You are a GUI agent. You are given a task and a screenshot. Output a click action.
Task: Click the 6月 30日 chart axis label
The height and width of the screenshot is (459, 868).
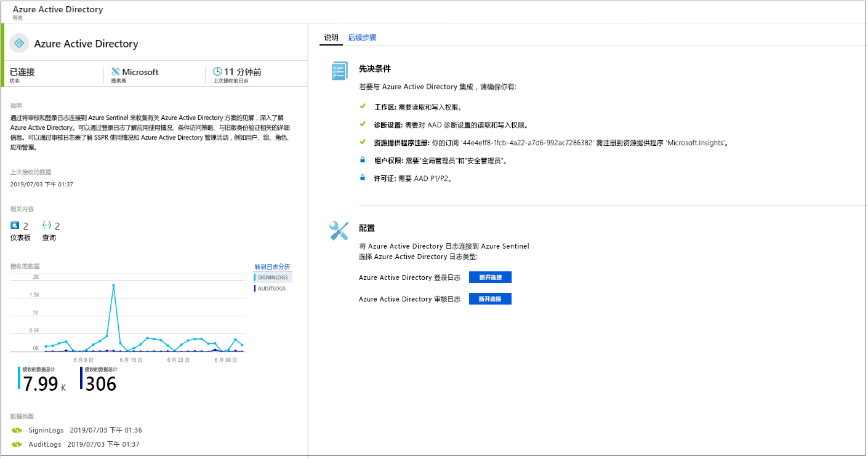tap(226, 360)
